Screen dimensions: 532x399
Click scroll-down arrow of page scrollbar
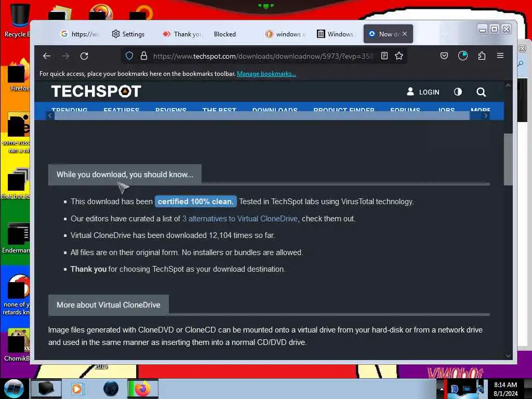[508, 355]
